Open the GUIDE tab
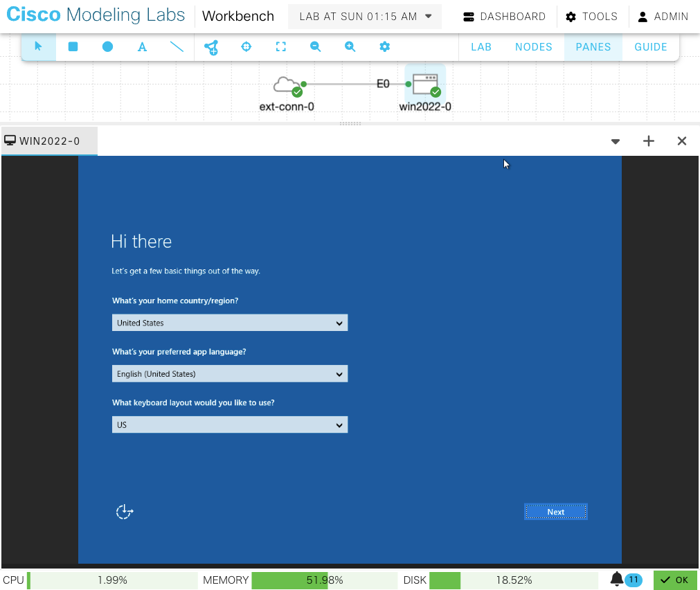 [x=651, y=47]
